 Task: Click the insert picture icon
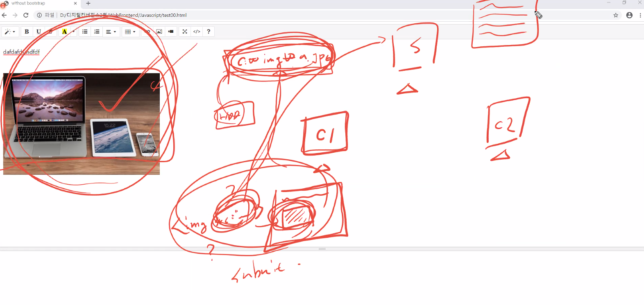pyautogui.click(x=159, y=32)
